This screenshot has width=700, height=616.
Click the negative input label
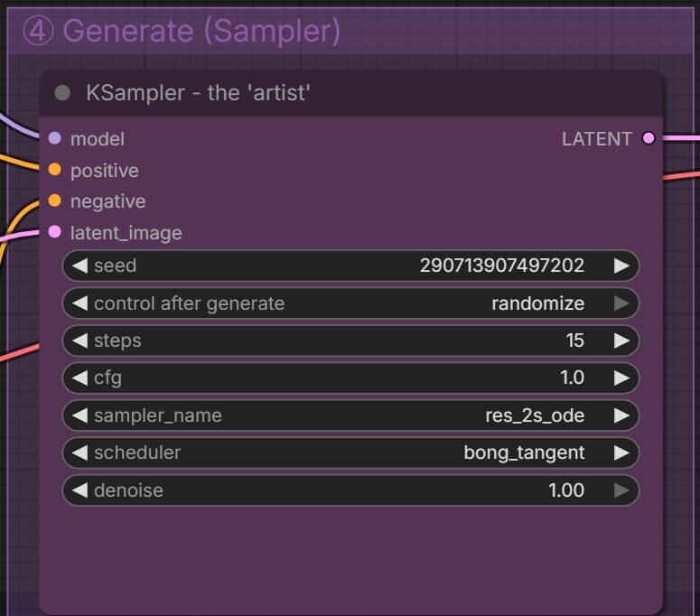point(108,201)
